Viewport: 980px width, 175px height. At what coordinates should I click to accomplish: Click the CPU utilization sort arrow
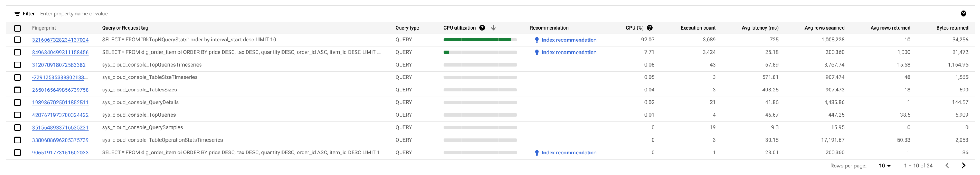click(x=494, y=28)
